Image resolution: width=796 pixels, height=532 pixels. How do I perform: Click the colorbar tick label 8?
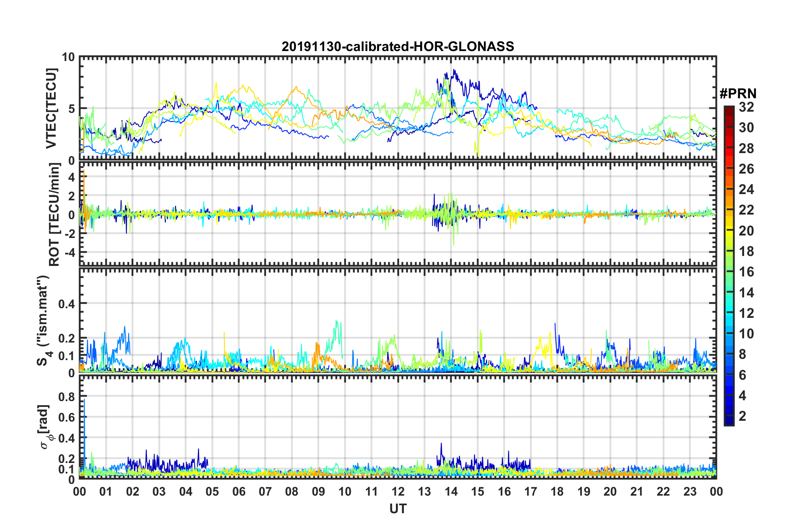coord(742,354)
